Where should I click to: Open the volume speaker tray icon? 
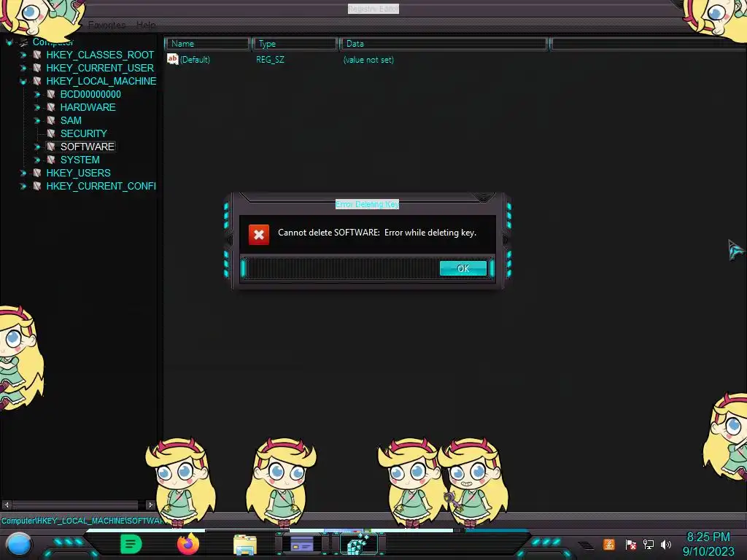[x=666, y=544]
